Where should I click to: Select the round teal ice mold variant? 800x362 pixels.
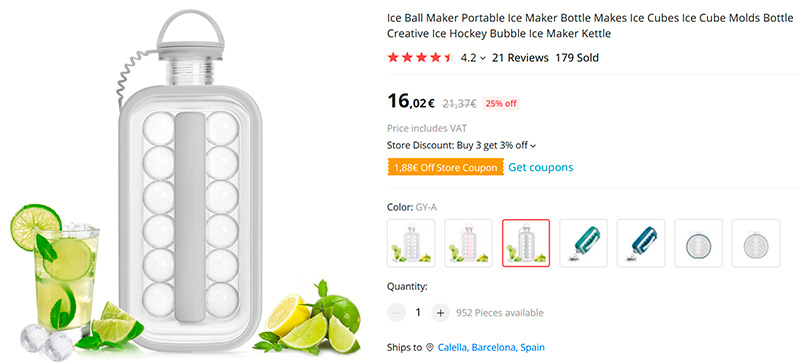[x=698, y=243]
